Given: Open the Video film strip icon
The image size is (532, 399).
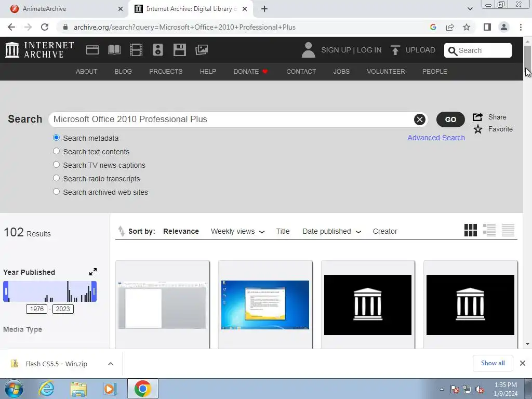Looking at the screenshot, I should pyautogui.click(x=136, y=50).
